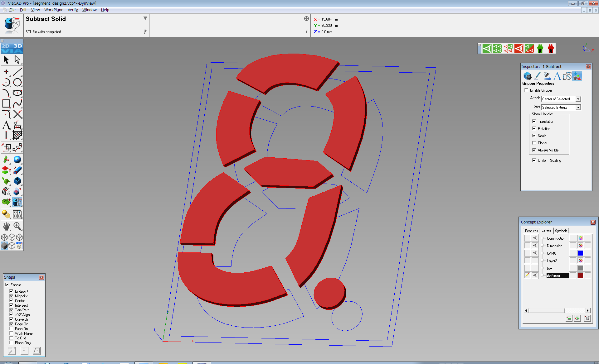Toggle the Midpoint snap checkbox

click(x=11, y=296)
